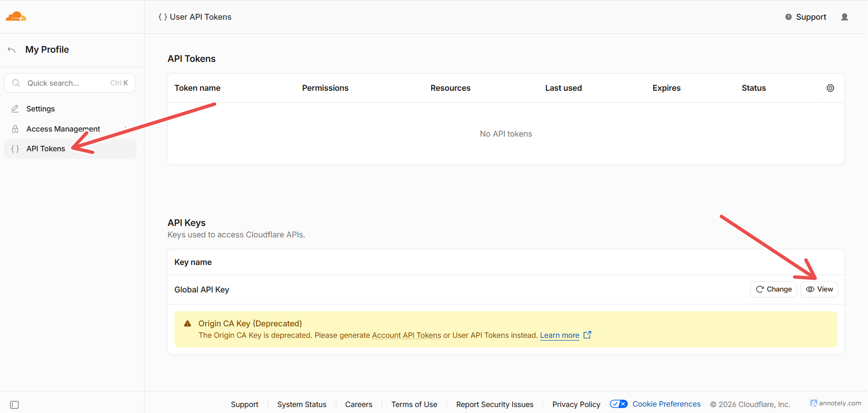The image size is (868, 413).
Task: Click the Settings pencil icon
Action: tap(15, 109)
